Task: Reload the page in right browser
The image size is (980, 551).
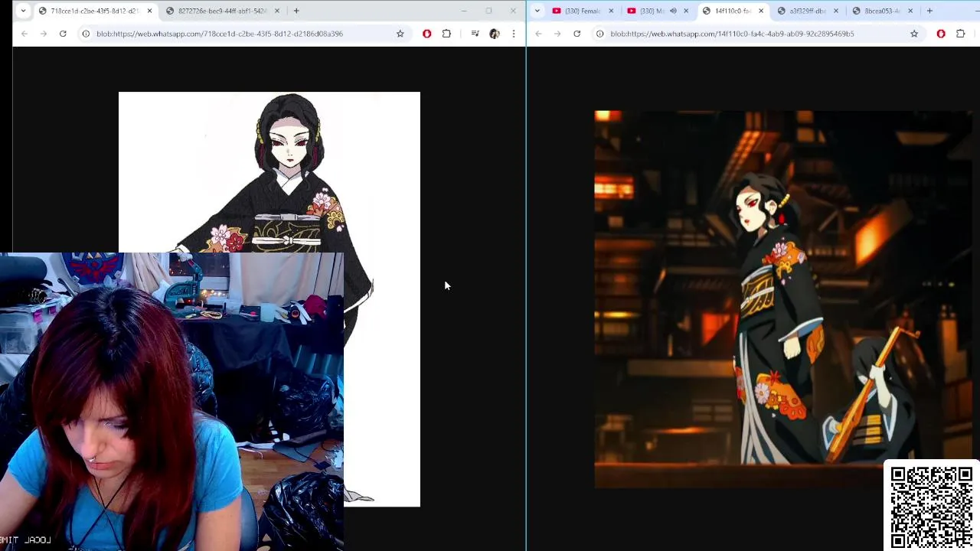Action: 577,34
